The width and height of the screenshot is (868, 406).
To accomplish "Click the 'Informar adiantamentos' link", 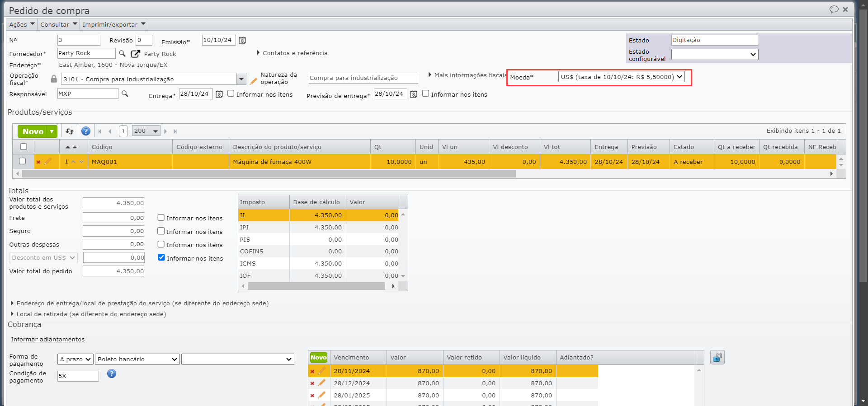I will [48, 340].
